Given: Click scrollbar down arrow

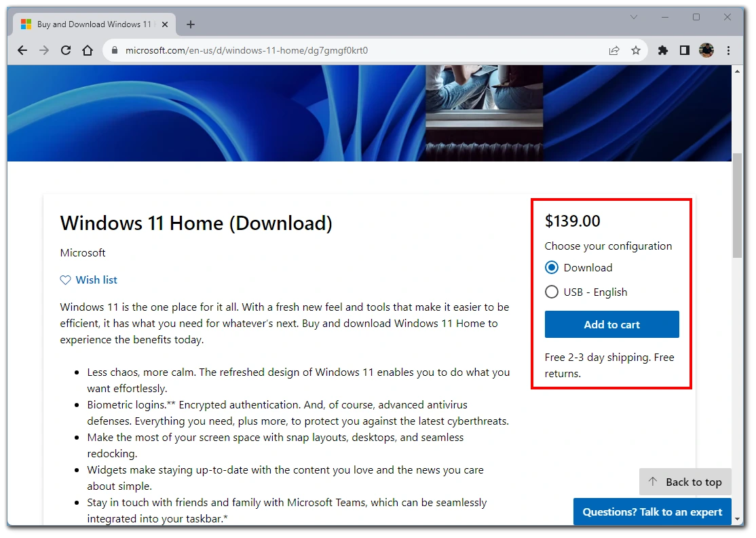Looking at the screenshot, I should point(737,519).
